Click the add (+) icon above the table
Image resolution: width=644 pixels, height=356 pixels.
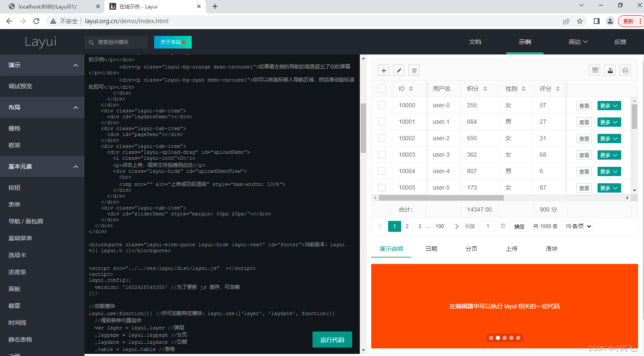click(383, 70)
